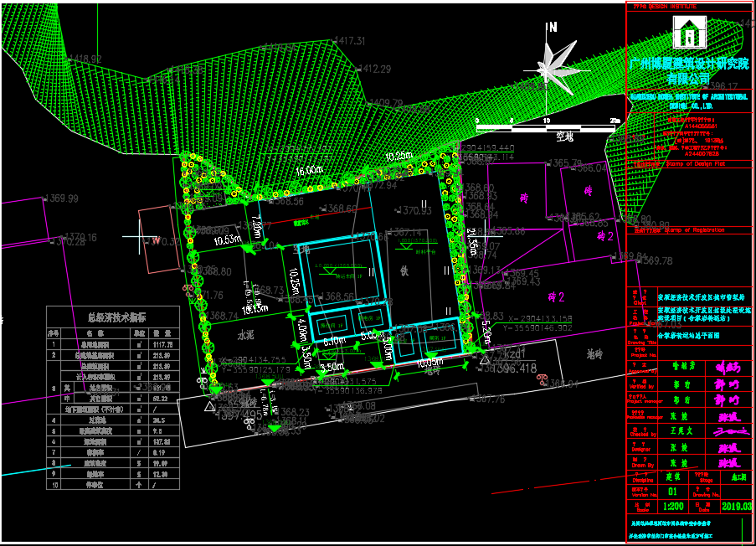Click the 10.53m dimension text
This screenshot has width=756, height=546.
229,240
